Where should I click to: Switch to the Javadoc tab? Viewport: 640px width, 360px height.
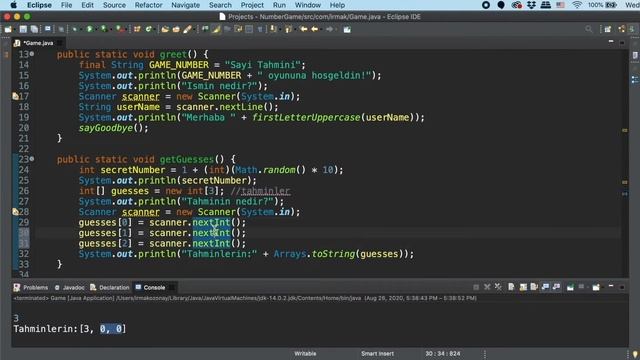click(69, 287)
